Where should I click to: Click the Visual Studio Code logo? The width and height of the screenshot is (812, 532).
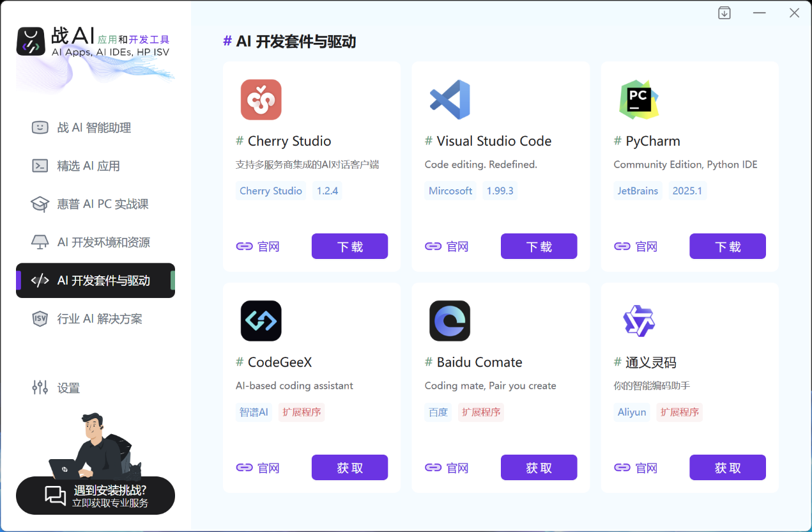pos(450,99)
